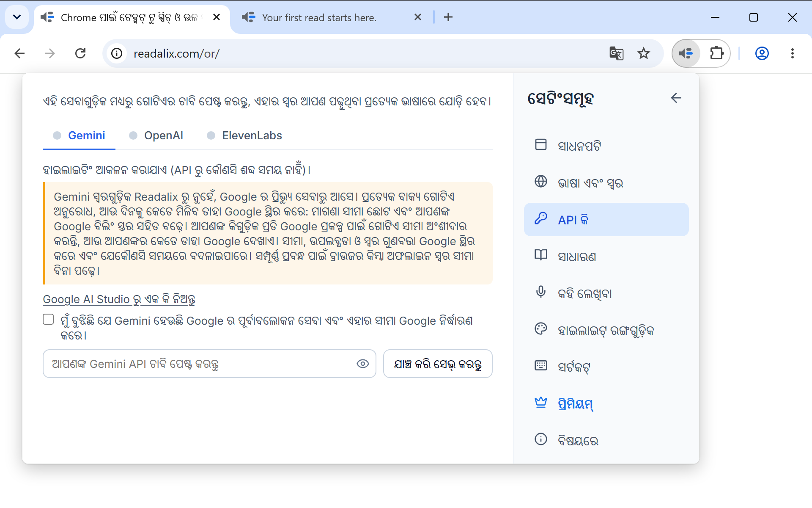Viewport: 812px width, 508px height.
Task: Click the site information icon beside URL
Action: coord(117,53)
